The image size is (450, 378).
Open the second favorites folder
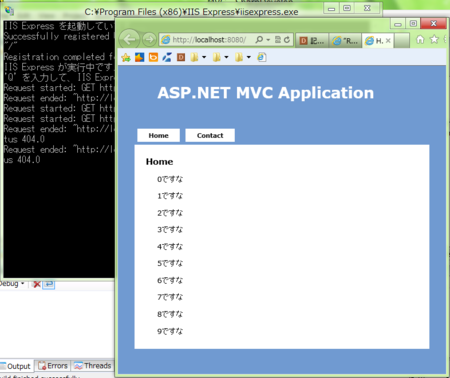pos(217,57)
